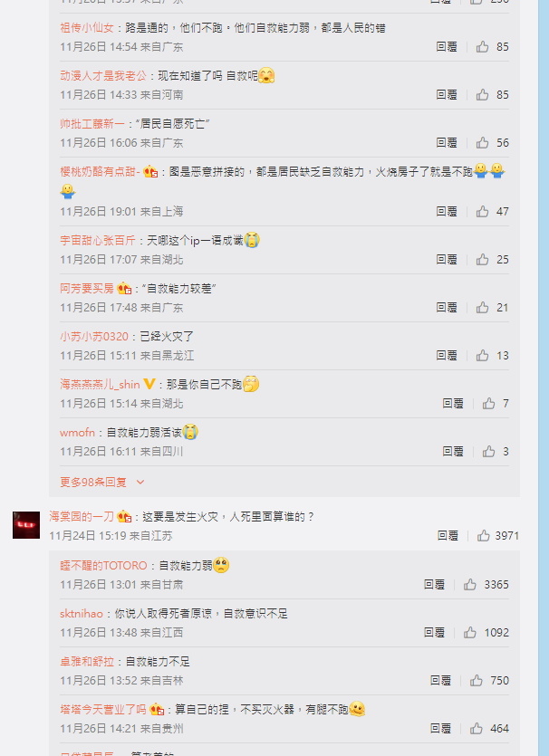Like 动漫人才是我老公's comment

point(483,94)
